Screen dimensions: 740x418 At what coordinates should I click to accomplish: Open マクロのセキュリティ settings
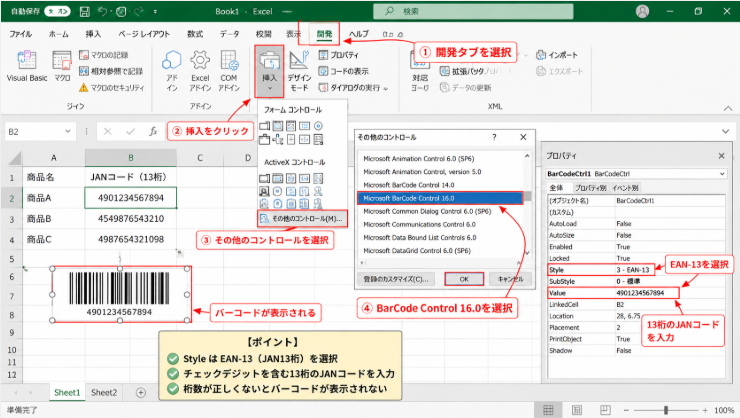pyautogui.click(x=111, y=87)
